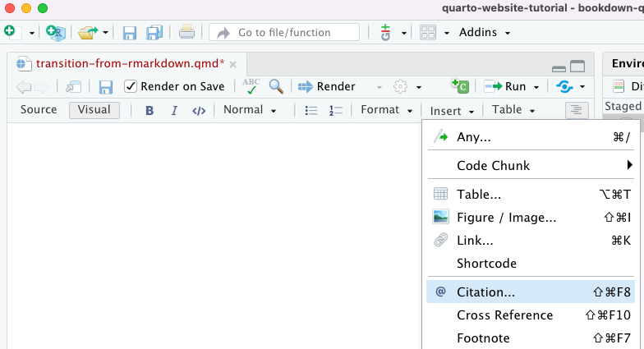Click the new file icon
This screenshot has height=349, width=644.
(10, 32)
